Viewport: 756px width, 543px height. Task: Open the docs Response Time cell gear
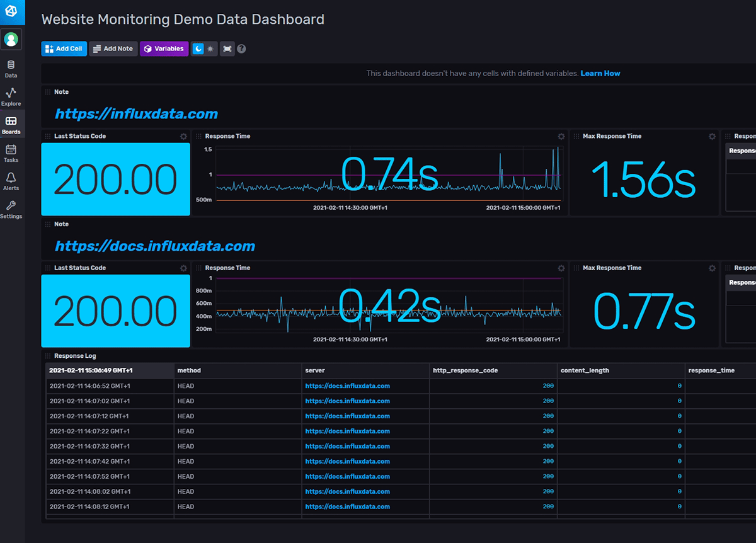[x=561, y=268]
